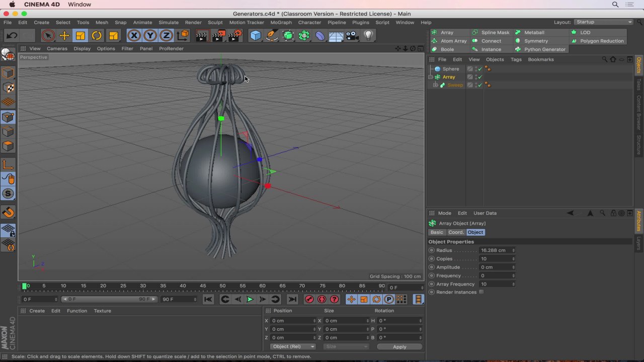Click Atom Array generator
This screenshot has height=362, width=644.
pyautogui.click(x=449, y=41)
